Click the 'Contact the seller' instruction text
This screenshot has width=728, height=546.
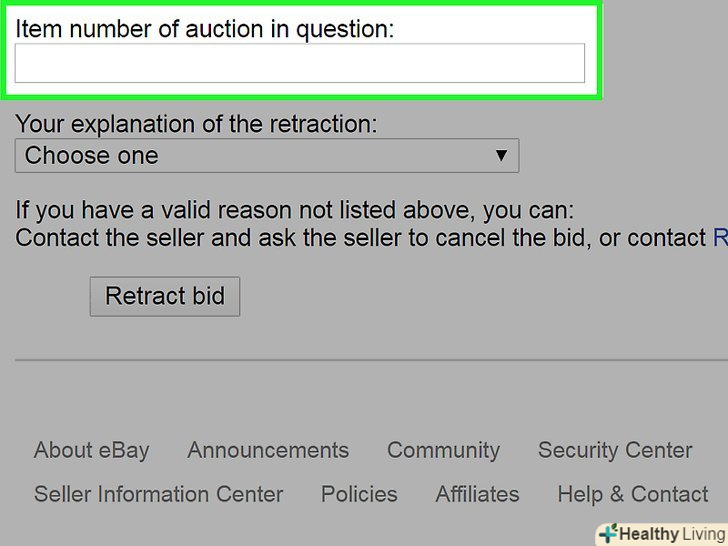360,238
